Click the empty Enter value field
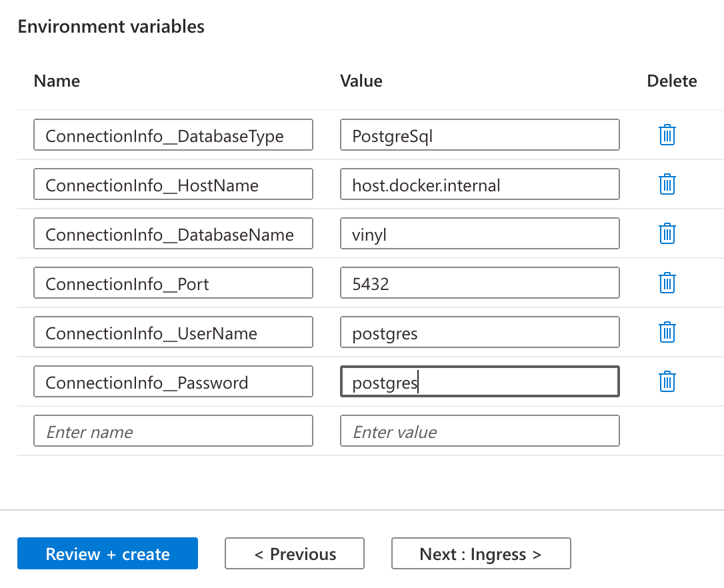724x588 pixels. coord(479,431)
